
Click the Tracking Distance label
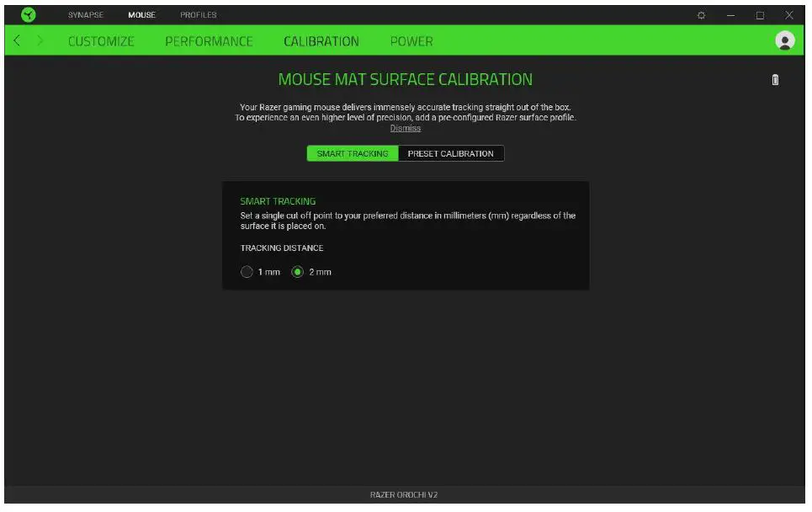(x=282, y=248)
